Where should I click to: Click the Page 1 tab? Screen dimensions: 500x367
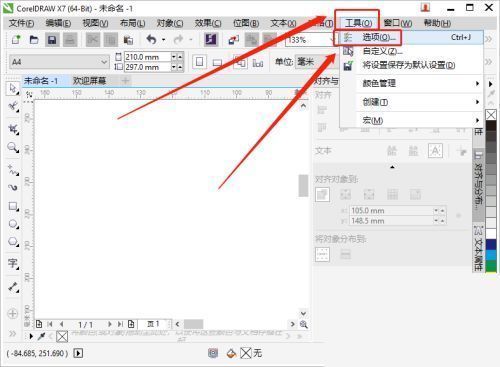point(153,324)
